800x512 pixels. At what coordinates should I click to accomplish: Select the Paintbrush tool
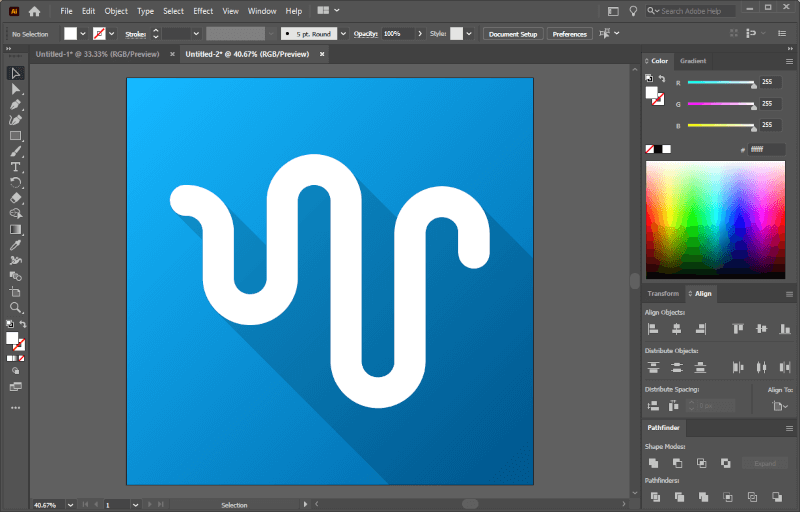click(15, 152)
